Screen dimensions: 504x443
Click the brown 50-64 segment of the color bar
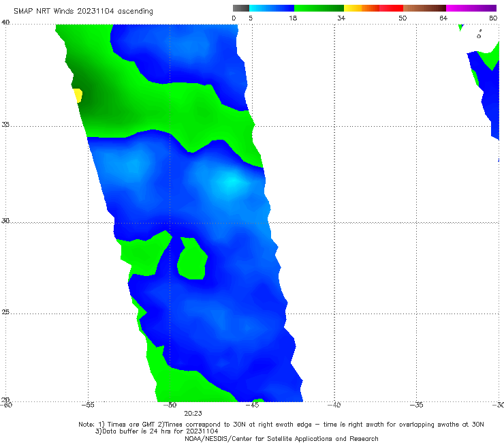(x=424, y=8)
